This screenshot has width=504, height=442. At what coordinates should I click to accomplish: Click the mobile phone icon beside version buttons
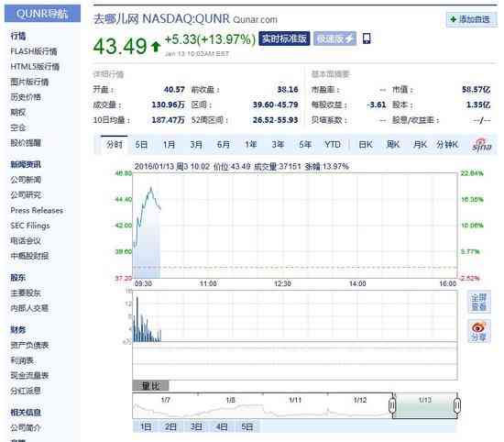(x=367, y=39)
